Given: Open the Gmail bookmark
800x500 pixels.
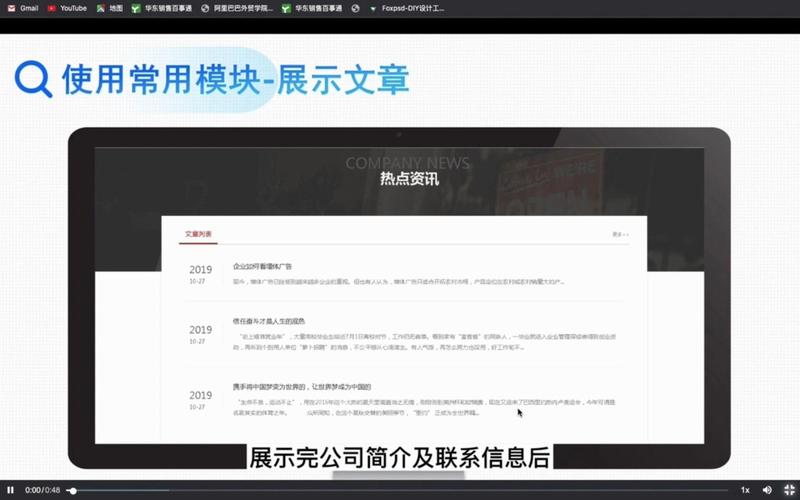Looking at the screenshot, I should coord(22,8).
